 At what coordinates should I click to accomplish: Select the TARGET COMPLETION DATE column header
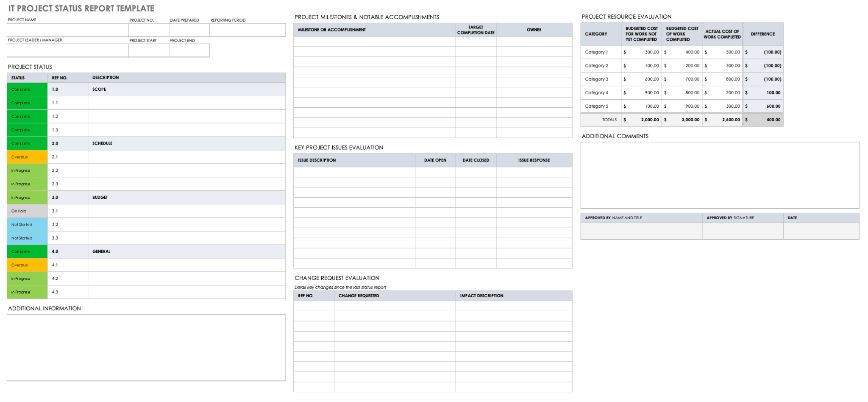click(x=476, y=30)
